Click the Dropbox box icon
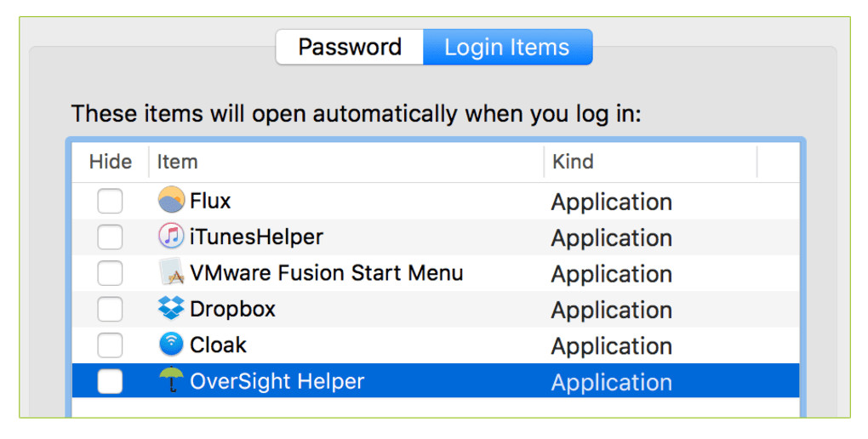 tap(171, 308)
